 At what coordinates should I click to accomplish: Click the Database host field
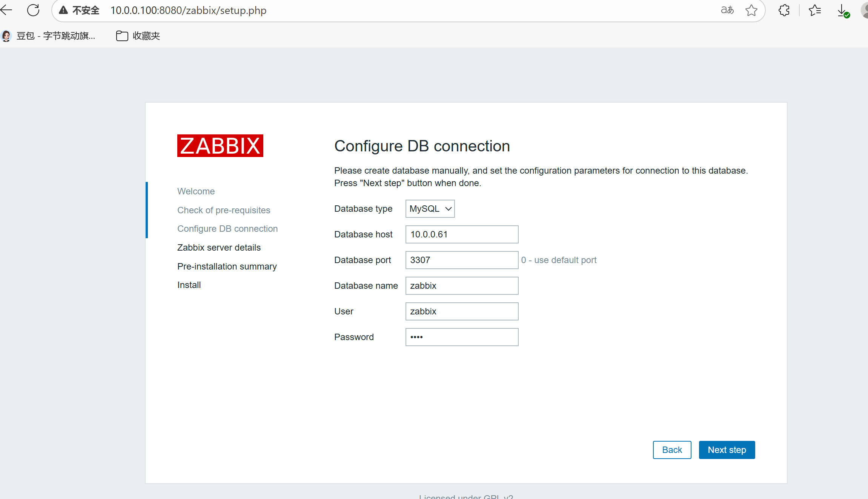pos(462,234)
